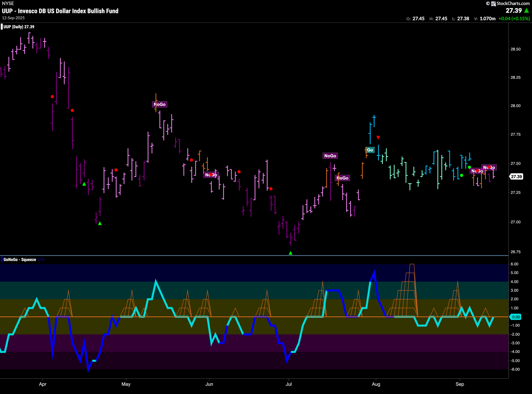Select the red dot in mid-June
This screenshot has height=394, width=532.
pyautogui.click(x=239, y=172)
